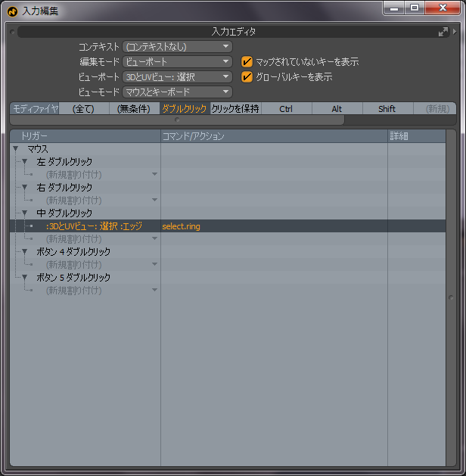Select the :3DとUVビュー: 選択 :エッジ row
The width and height of the screenshot is (466, 476).
[x=228, y=226]
